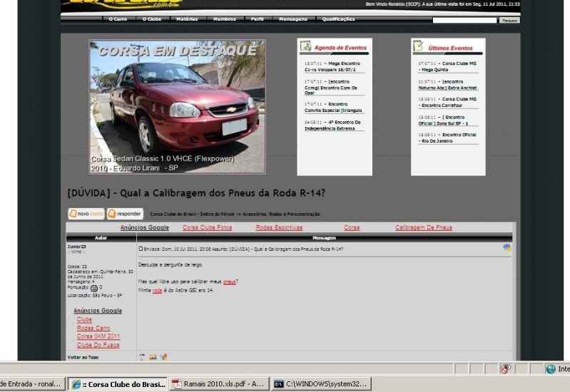Image resolution: width=570 pixels, height=392 pixels.
Task: Open 'Encontro Noturno Abc] Extra Anchiet' event
Action: [x=448, y=85]
